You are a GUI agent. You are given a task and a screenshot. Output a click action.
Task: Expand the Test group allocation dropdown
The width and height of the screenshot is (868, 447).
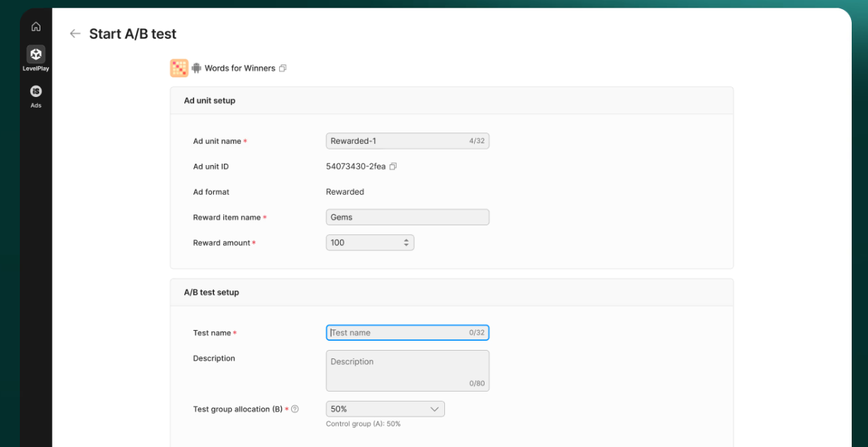tap(385, 409)
